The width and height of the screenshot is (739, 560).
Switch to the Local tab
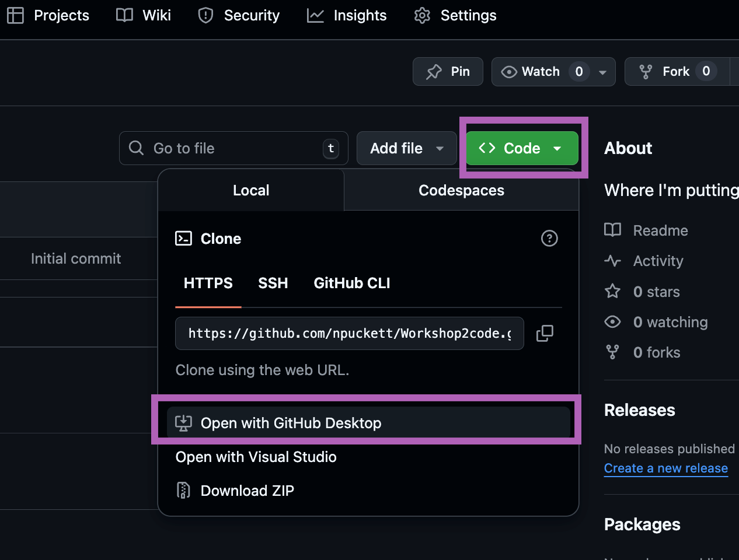(251, 190)
